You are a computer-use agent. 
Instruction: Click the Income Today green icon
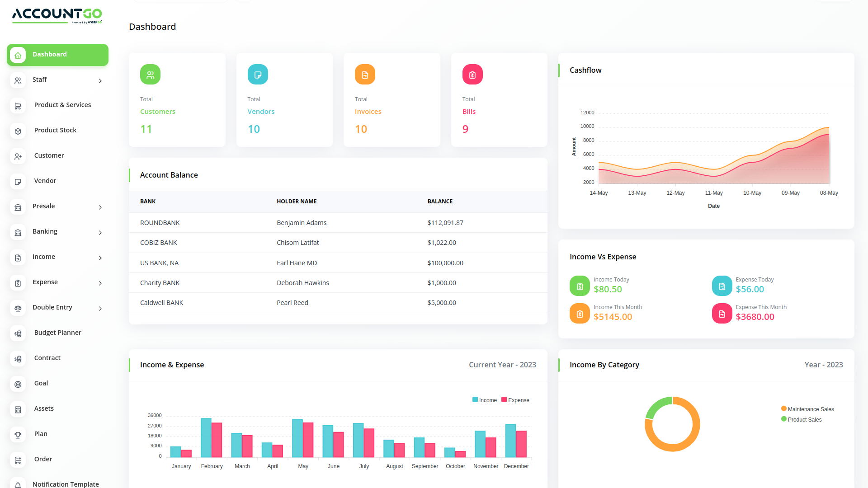point(580,286)
